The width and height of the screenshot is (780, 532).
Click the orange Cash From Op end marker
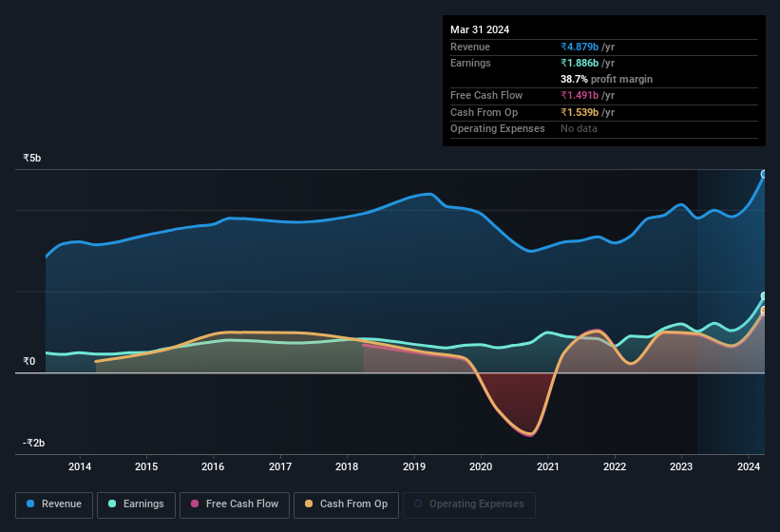coord(763,311)
